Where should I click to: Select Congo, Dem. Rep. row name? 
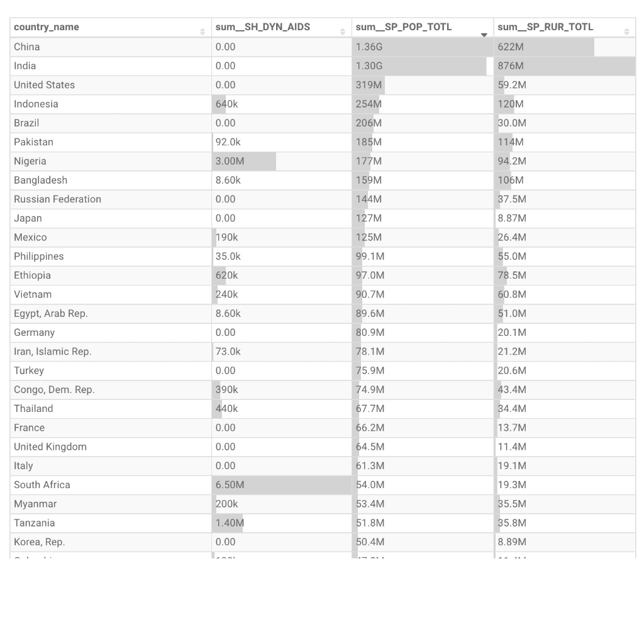54,390
